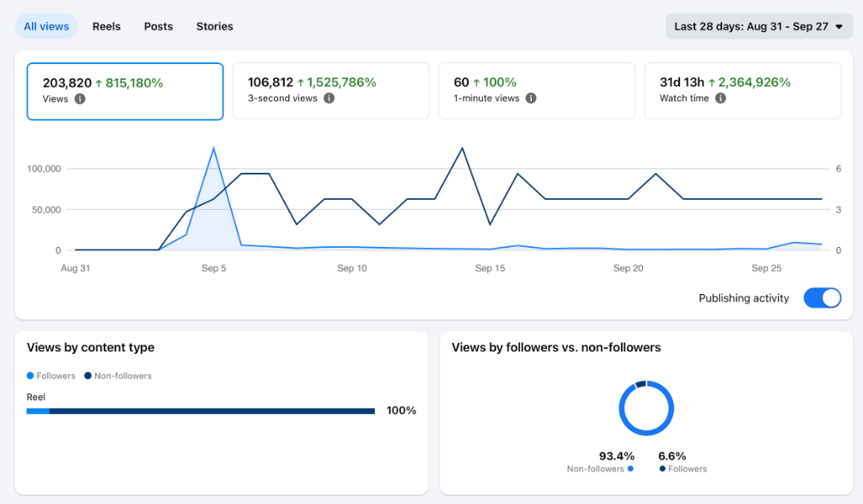Open the Last 28 days date dropdown
Screen dimensions: 863x504
(x=759, y=26)
